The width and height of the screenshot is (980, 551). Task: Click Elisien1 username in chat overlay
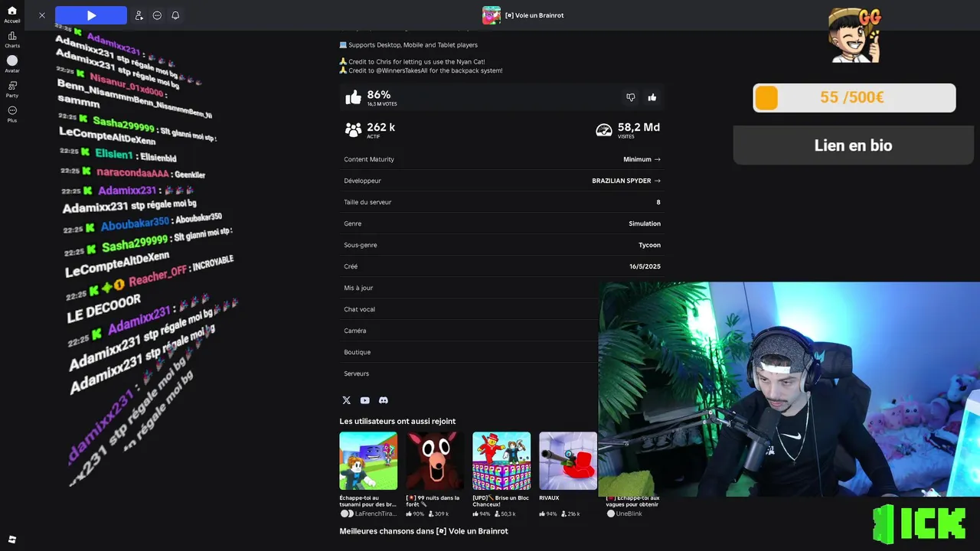pos(114,155)
